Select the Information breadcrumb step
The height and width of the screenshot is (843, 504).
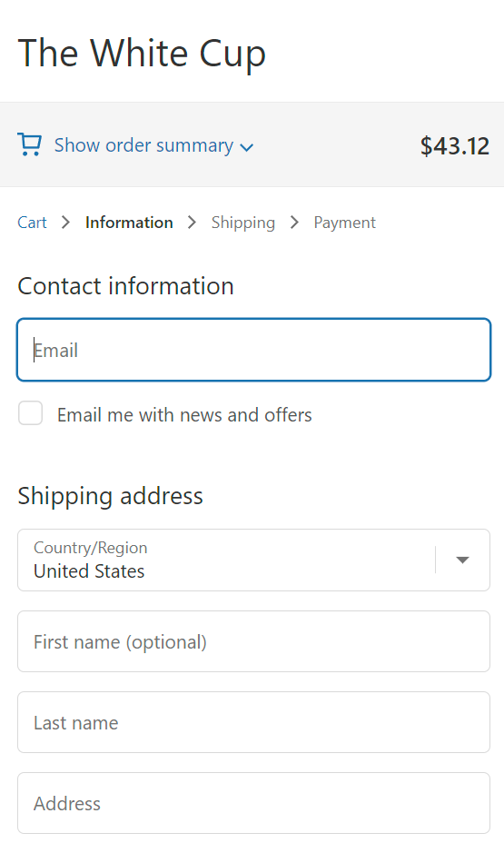[x=129, y=223]
